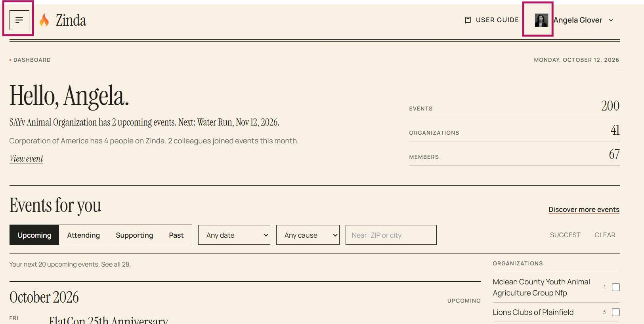644x324 pixels.
Task: Click the SUGGEST button
Action: pyautogui.click(x=565, y=235)
